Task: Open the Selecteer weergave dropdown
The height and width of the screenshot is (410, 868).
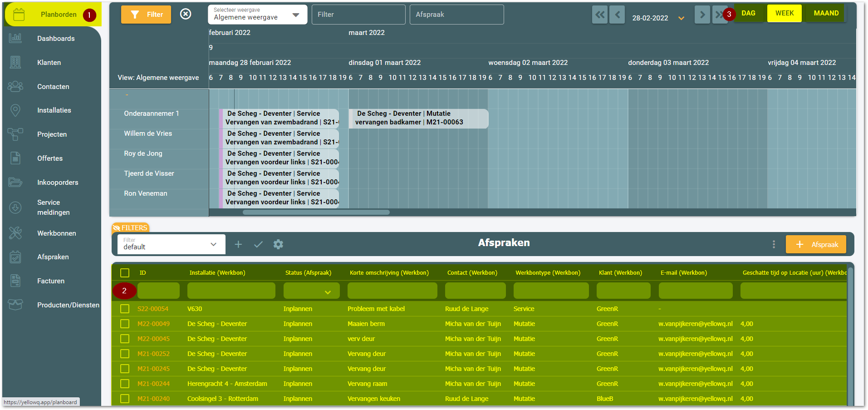Action: pos(257,15)
